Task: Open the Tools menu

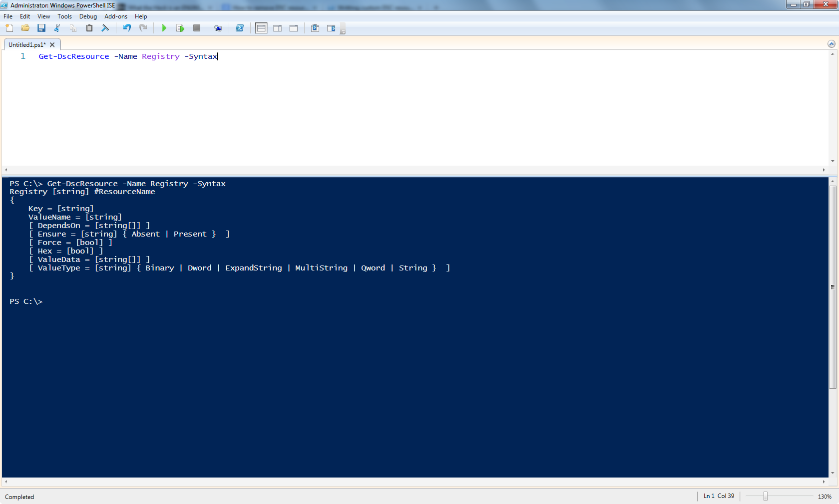Action: (64, 16)
